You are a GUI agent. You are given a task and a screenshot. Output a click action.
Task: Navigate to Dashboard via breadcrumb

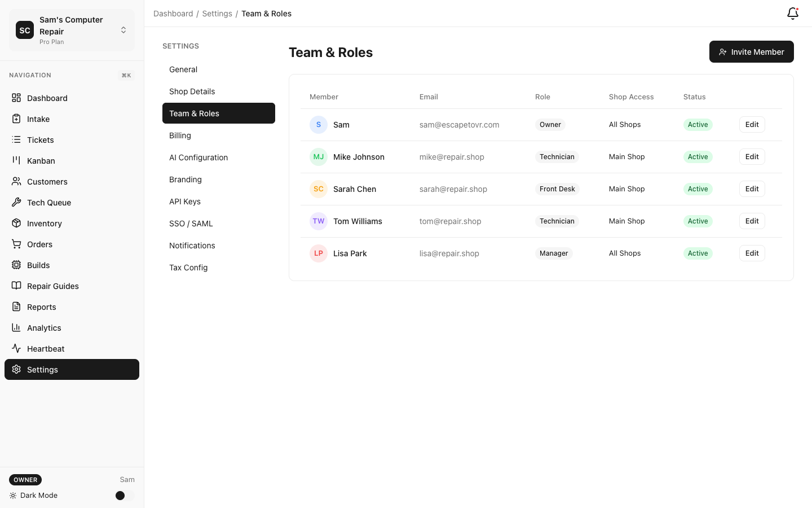pyautogui.click(x=173, y=13)
